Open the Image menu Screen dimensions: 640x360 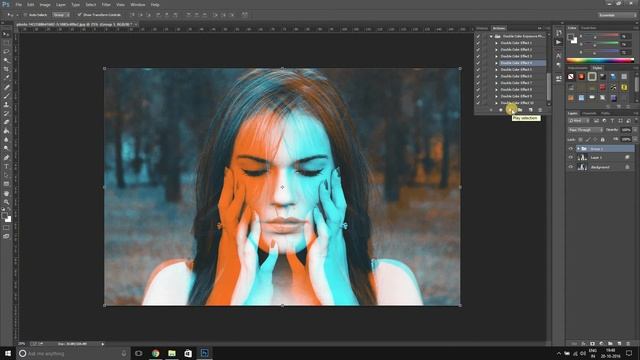point(45,4)
